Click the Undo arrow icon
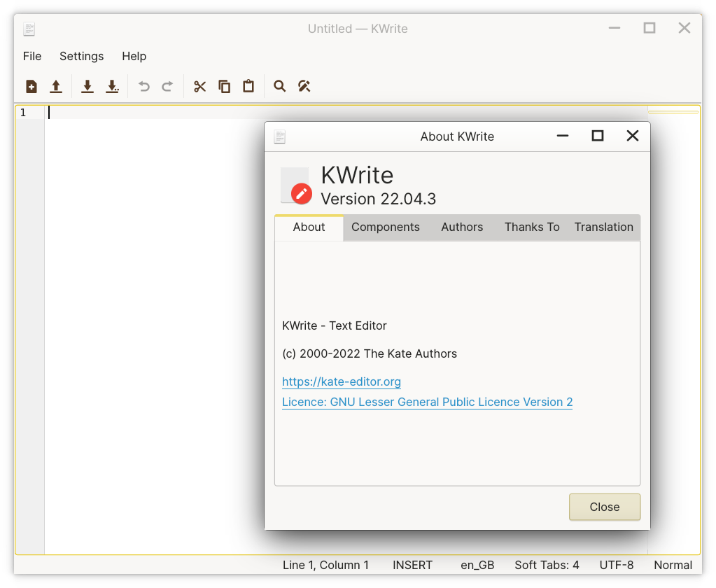This screenshot has height=588, width=716. click(144, 86)
